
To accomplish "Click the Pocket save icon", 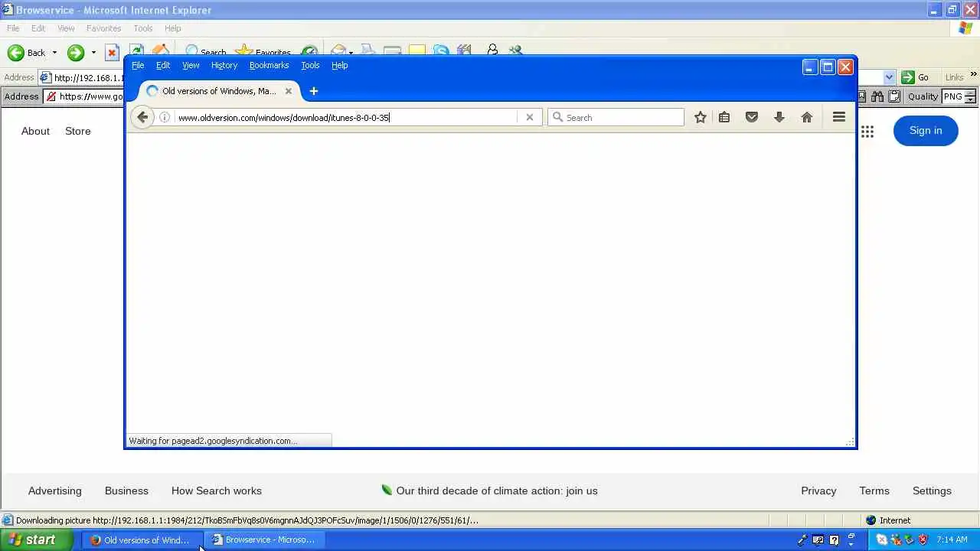I will 752,117.
